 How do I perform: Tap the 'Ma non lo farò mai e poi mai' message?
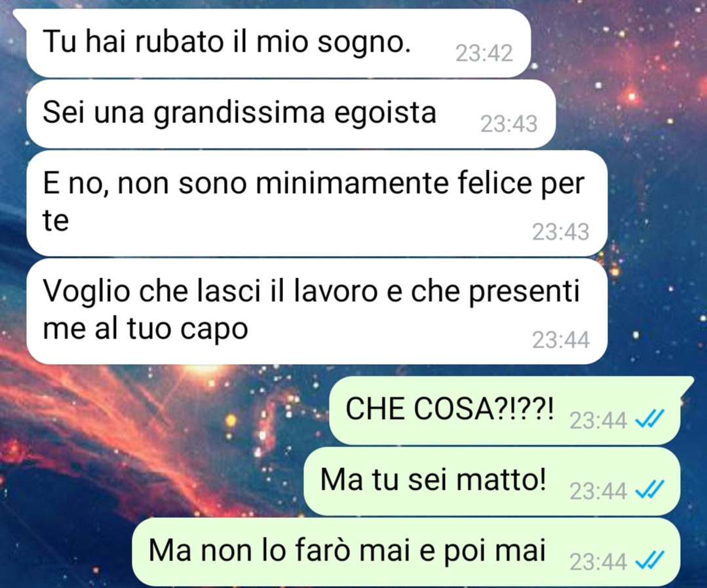point(406,552)
